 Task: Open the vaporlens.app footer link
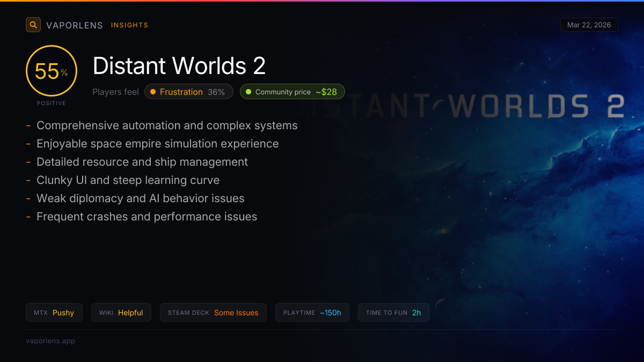coord(50,341)
